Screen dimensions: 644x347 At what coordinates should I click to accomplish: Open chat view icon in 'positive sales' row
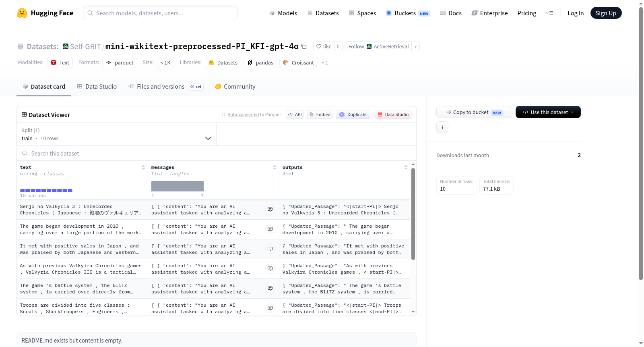point(270,249)
